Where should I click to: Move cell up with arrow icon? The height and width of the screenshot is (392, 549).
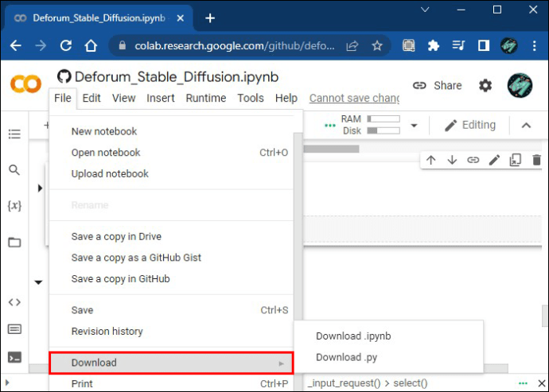[431, 160]
